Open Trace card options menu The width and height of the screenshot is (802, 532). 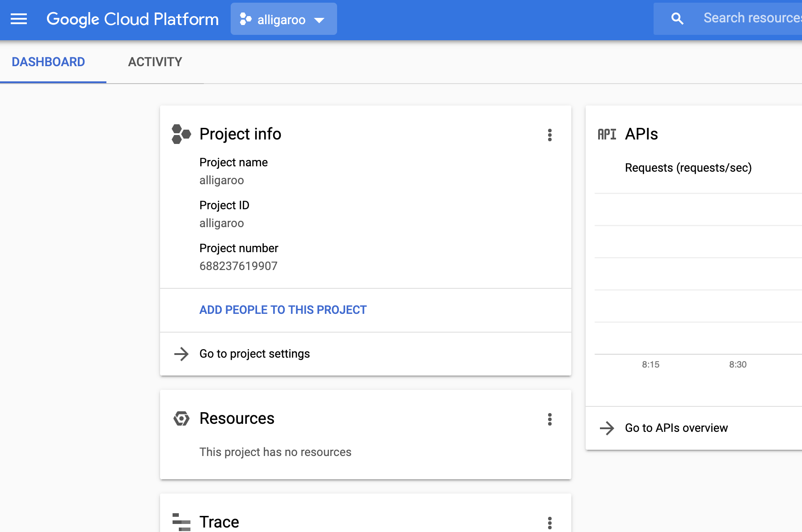click(550, 523)
